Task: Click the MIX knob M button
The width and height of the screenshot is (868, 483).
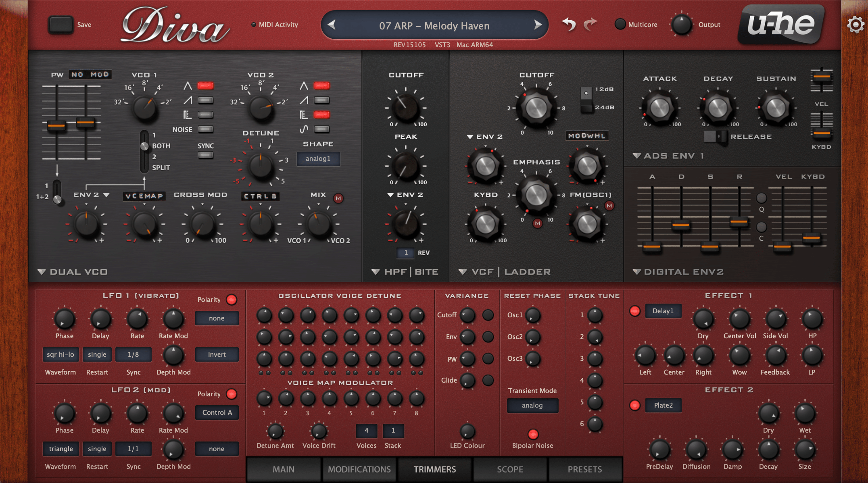Action: (x=338, y=198)
